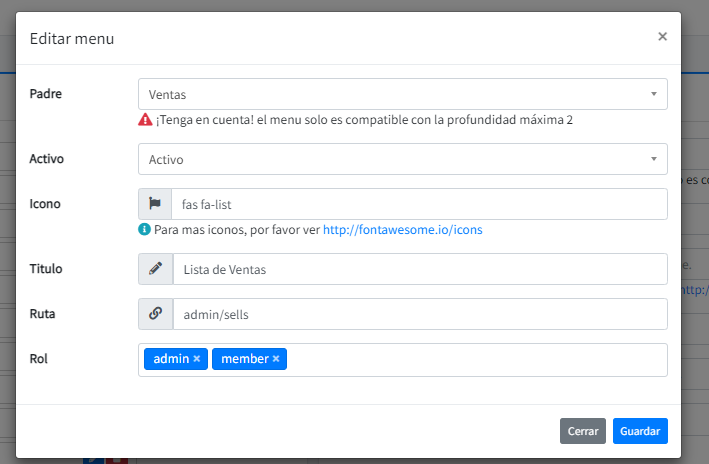The image size is (709, 464).
Task: Click into the Titulo field Lista de Ventas
Action: point(419,269)
